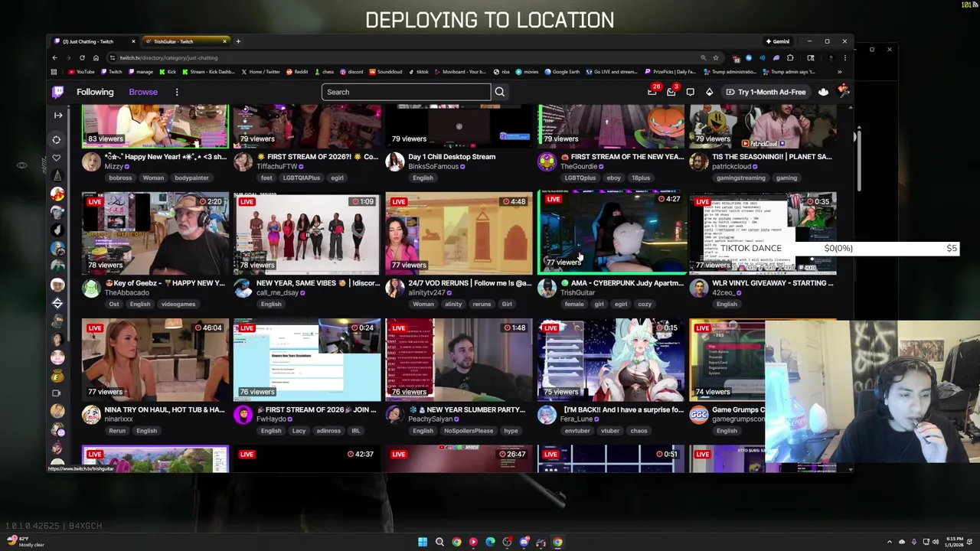The image size is (980, 551).
Task: Select the vtuber tag under Fera_Lune
Action: (610, 431)
